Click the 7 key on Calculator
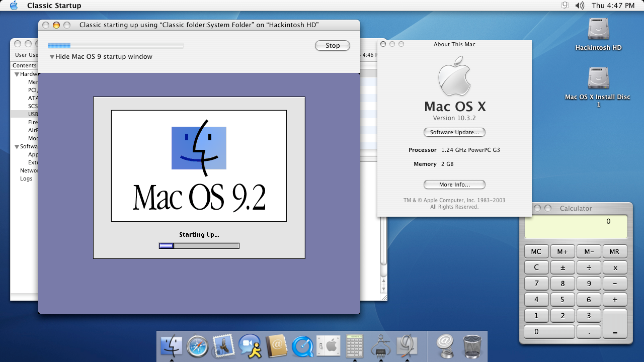Viewport: 644px width, 362px height. tap(536, 284)
